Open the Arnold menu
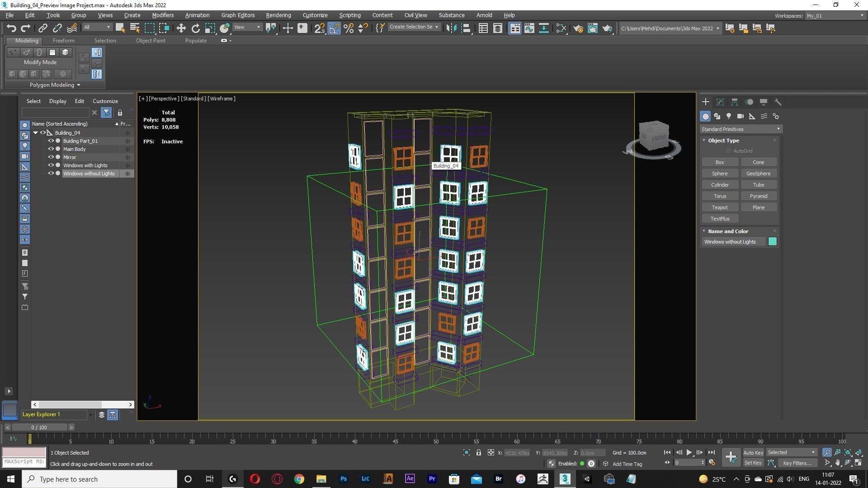 [x=484, y=15]
